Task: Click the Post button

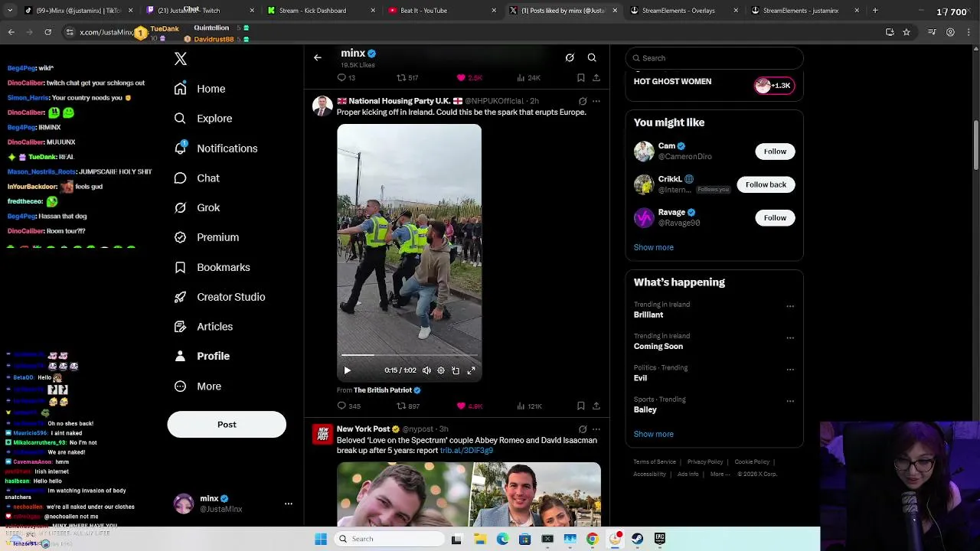Action: 227,425
